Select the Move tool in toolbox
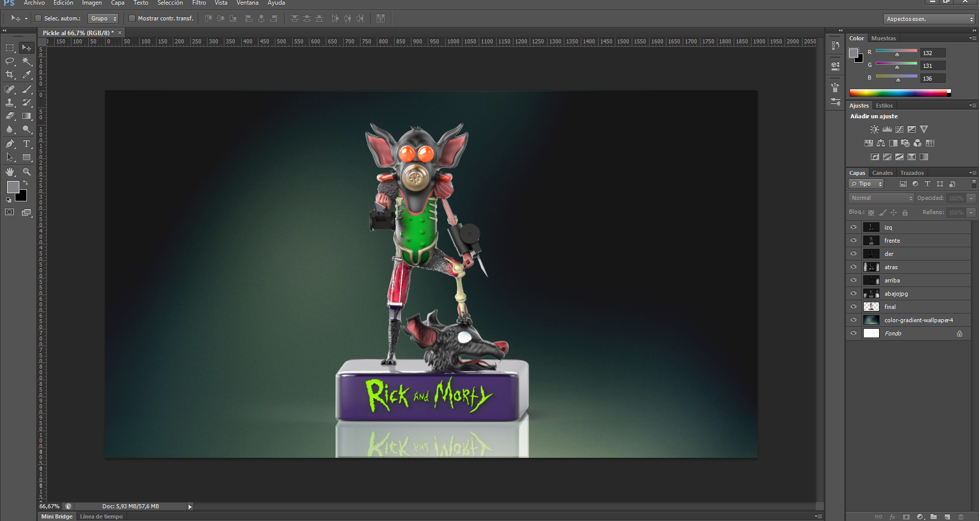This screenshot has width=980, height=521. pos(27,48)
